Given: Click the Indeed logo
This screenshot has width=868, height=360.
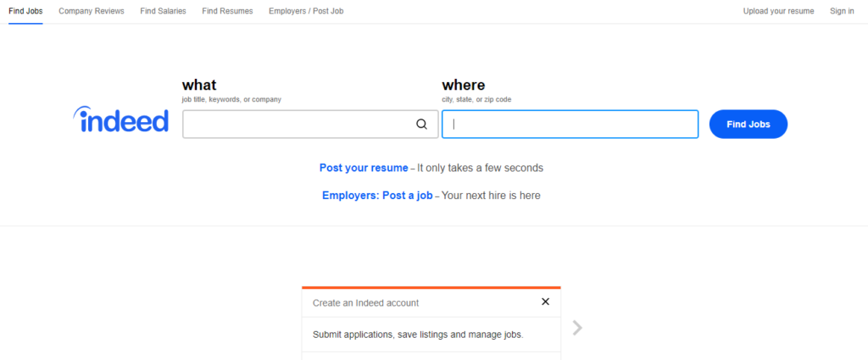Looking at the screenshot, I should pyautogui.click(x=120, y=120).
